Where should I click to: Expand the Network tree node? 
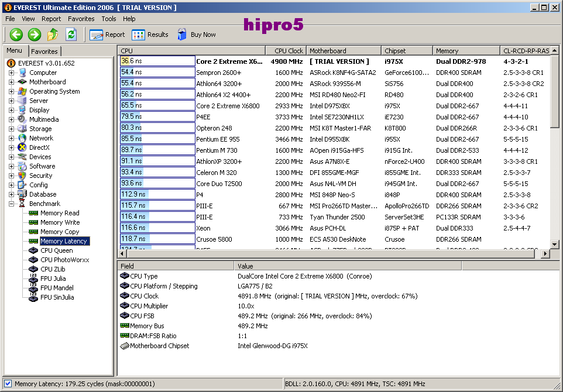tap(12, 138)
